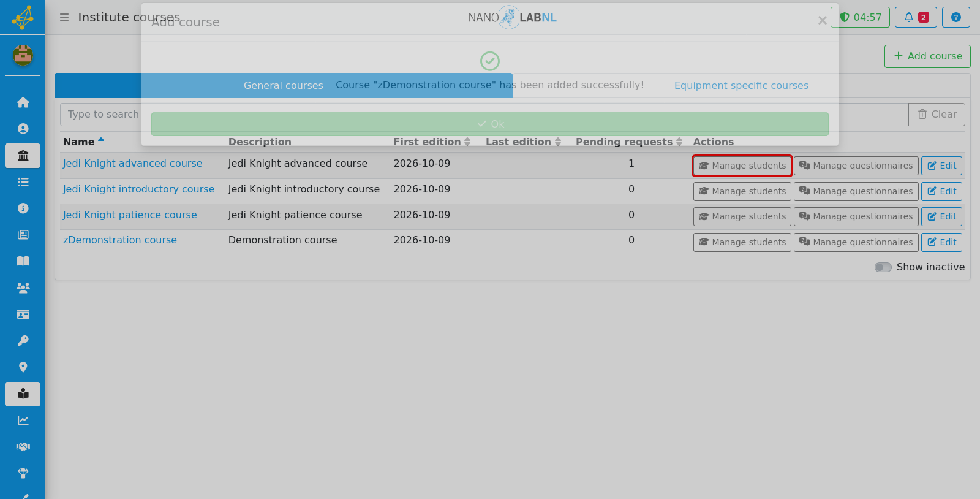Open the notifications bell with badge 2

[916, 17]
